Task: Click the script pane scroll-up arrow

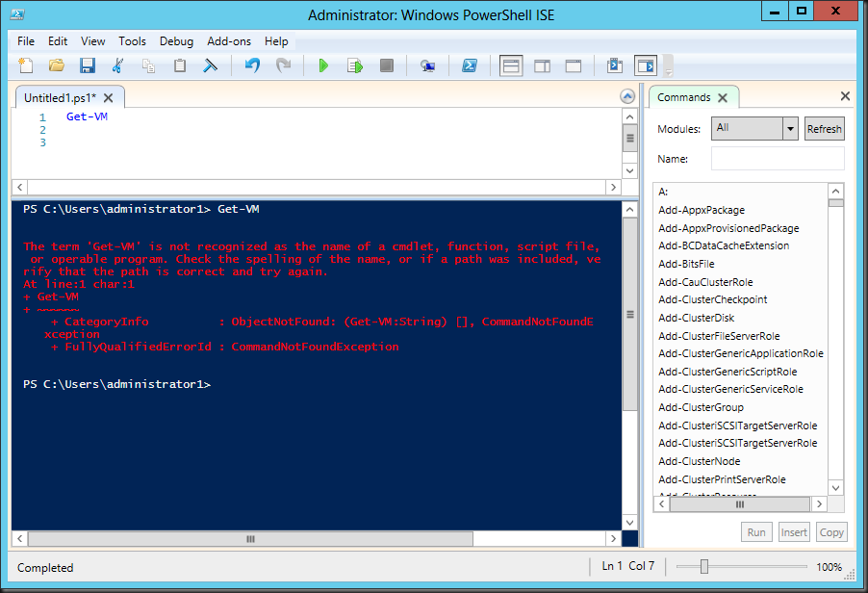Action: point(629,116)
